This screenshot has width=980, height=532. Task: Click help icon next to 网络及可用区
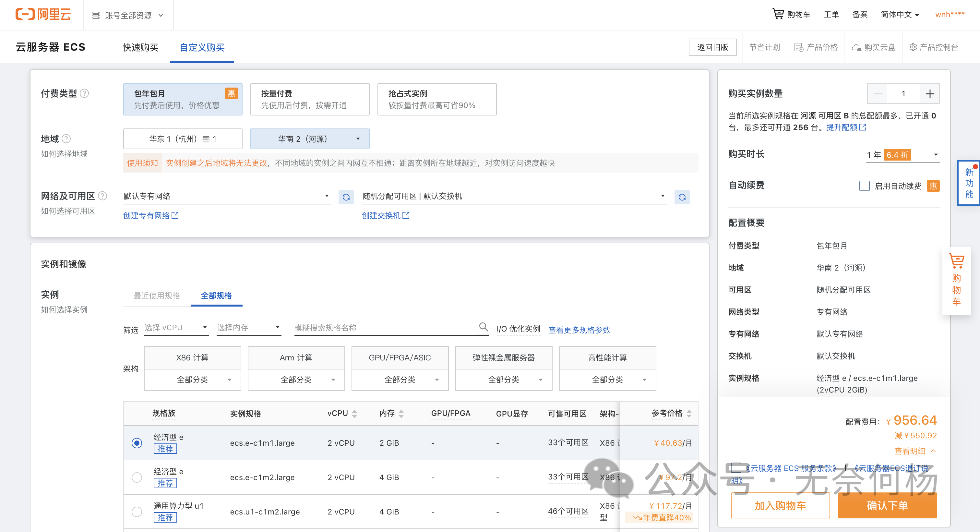102,196
